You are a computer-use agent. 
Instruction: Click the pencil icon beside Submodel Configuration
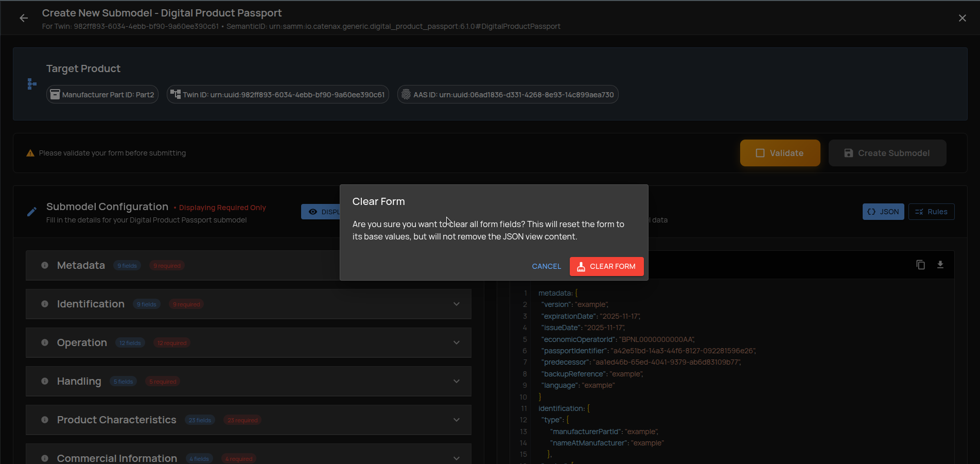pos(32,212)
